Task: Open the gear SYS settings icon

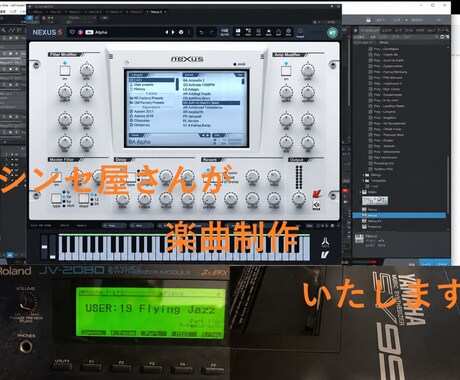Action: click(288, 32)
